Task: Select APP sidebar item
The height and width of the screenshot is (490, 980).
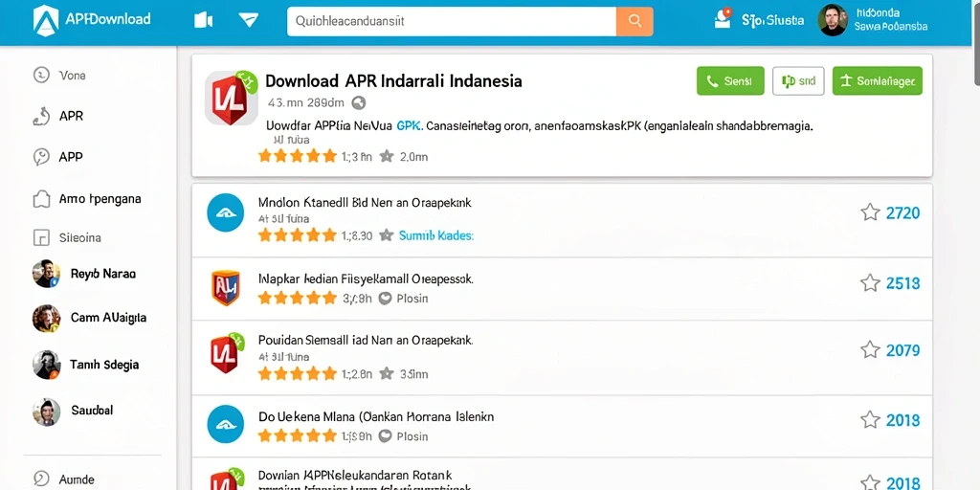Action: tap(71, 157)
